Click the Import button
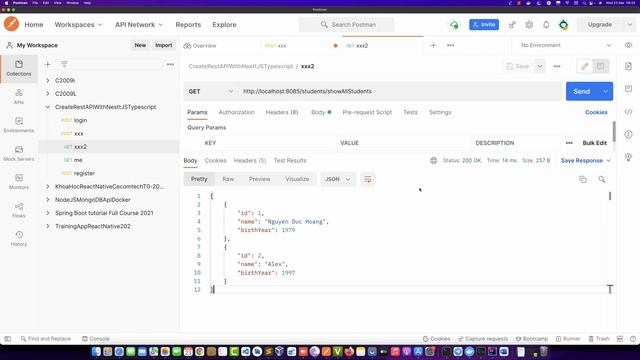640x360 pixels. [163, 45]
